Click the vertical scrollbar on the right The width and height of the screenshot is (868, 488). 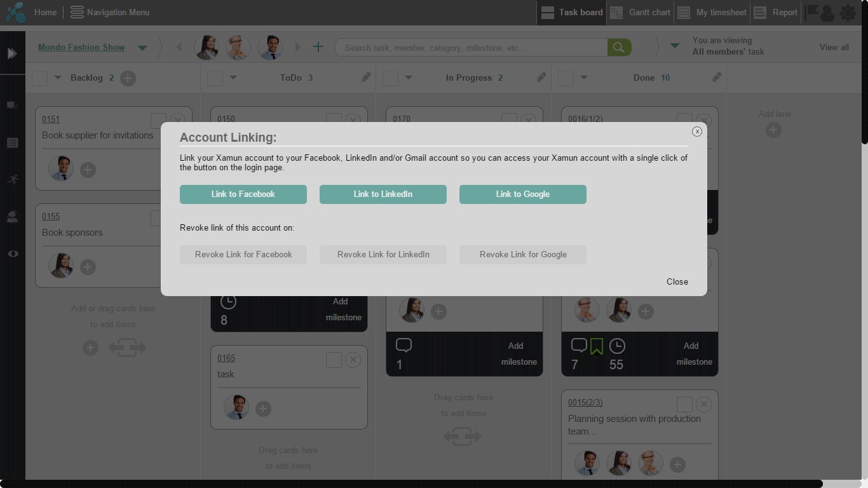coord(864,72)
